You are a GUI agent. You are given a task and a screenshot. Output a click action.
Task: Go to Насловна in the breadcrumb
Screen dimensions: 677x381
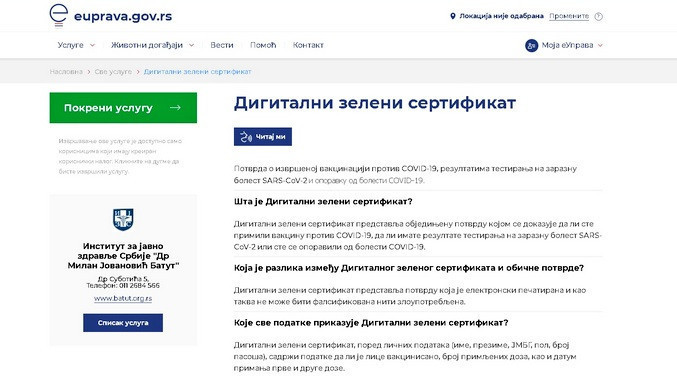point(66,72)
